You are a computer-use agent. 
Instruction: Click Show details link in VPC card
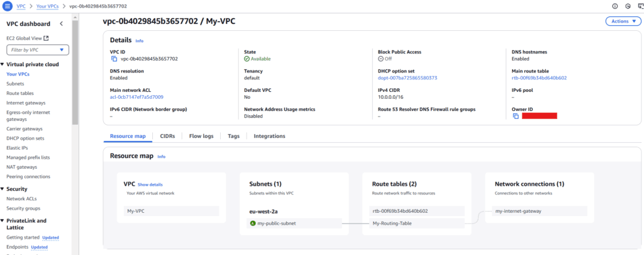coord(150,184)
